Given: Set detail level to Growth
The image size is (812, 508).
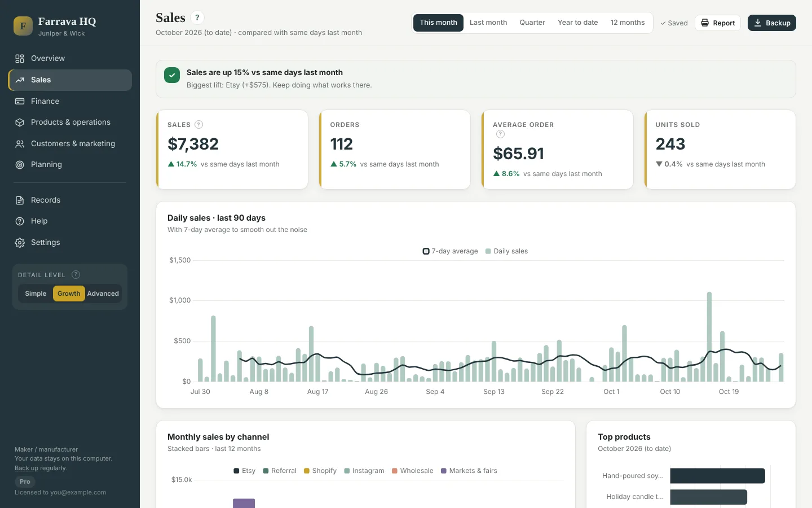Looking at the screenshot, I should tap(69, 294).
